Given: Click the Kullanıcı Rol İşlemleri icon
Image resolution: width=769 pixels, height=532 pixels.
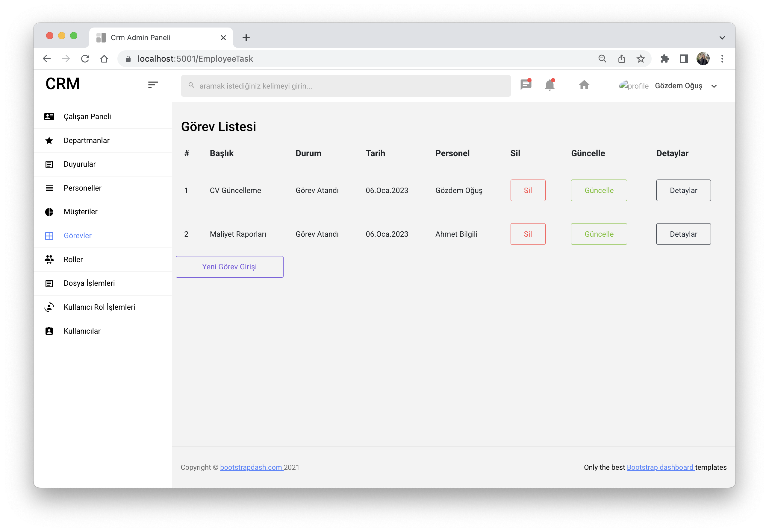Looking at the screenshot, I should point(49,307).
